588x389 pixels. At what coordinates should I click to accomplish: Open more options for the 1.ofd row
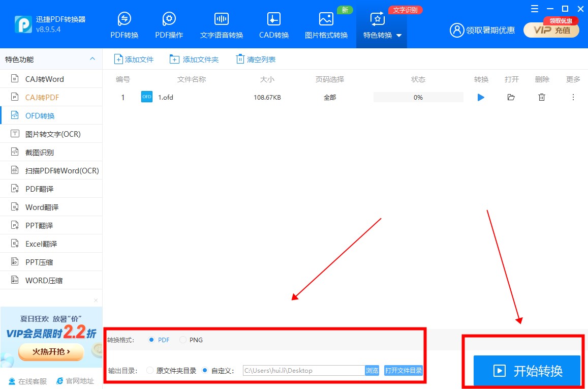(573, 97)
